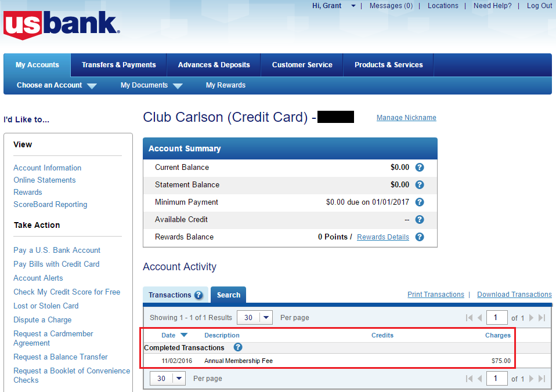This screenshot has width=556, height=392.
Task: Open the Customer Service menu
Action: 302,65
